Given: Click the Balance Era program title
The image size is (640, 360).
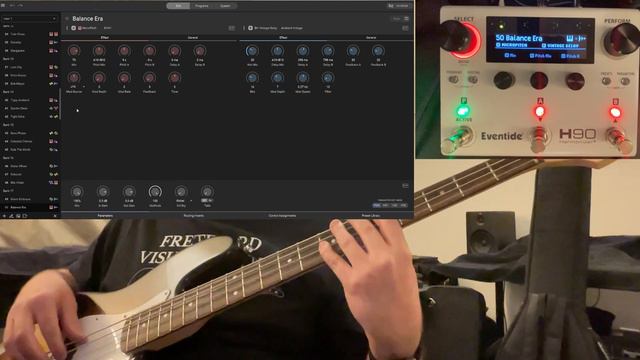Looking at the screenshot, I should [88, 19].
